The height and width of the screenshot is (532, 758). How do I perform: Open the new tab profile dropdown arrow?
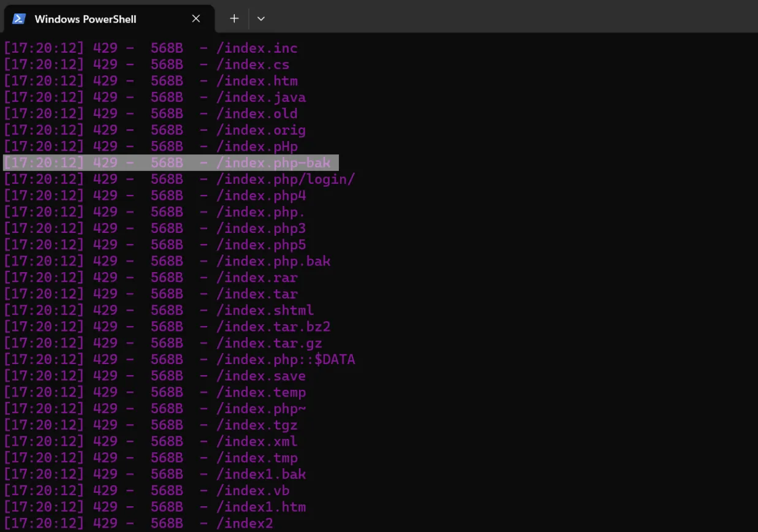click(261, 18)
